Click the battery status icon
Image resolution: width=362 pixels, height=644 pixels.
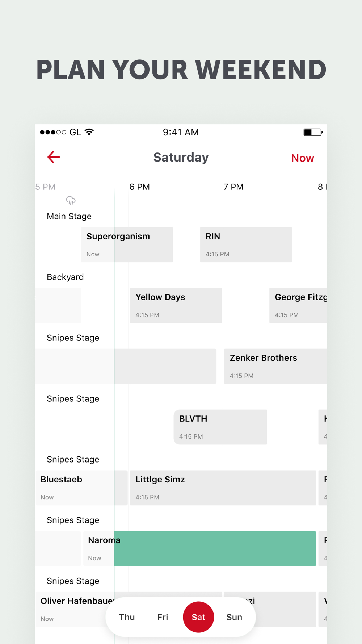tap(313, 132)
